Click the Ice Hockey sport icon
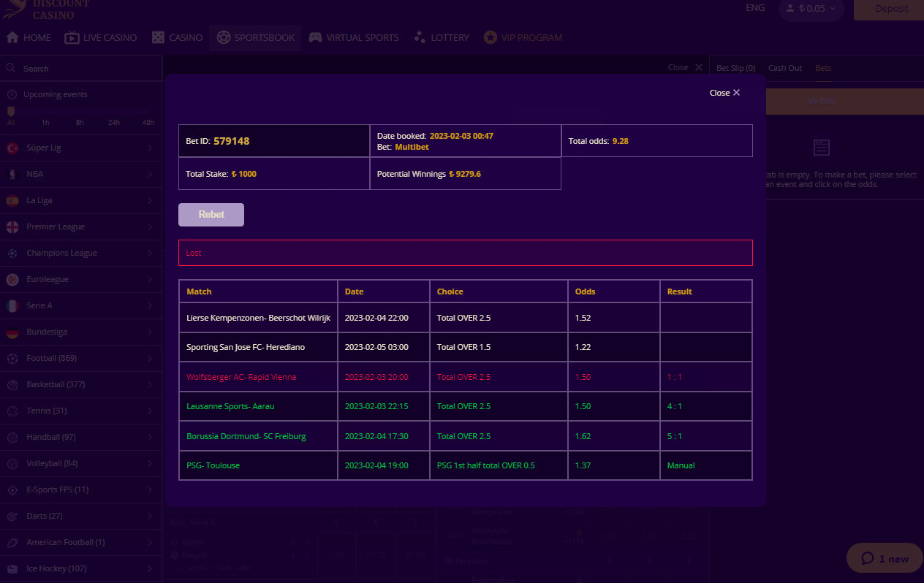Viewport: 924px width, 583px height. (x=12, y=568)
